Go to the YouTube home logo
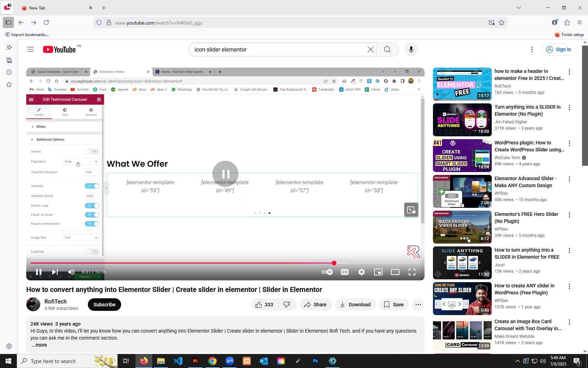This screenshot has height=368, width=588. 59,49
